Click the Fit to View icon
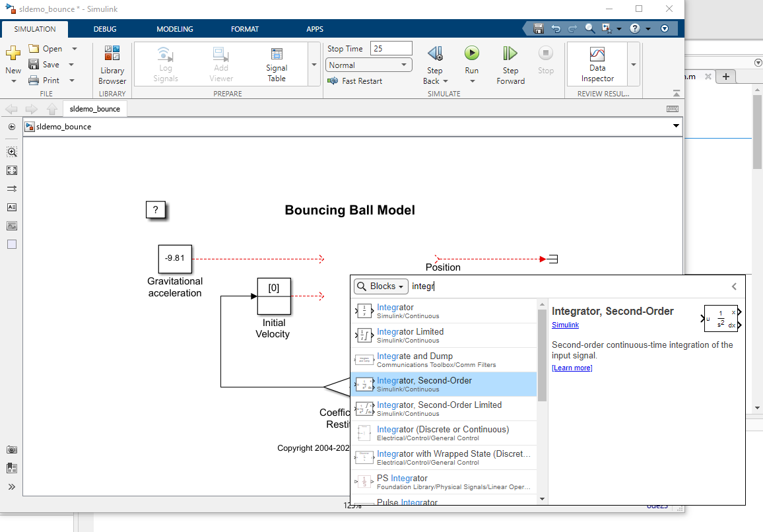The image size is (763, 532). 12,170
